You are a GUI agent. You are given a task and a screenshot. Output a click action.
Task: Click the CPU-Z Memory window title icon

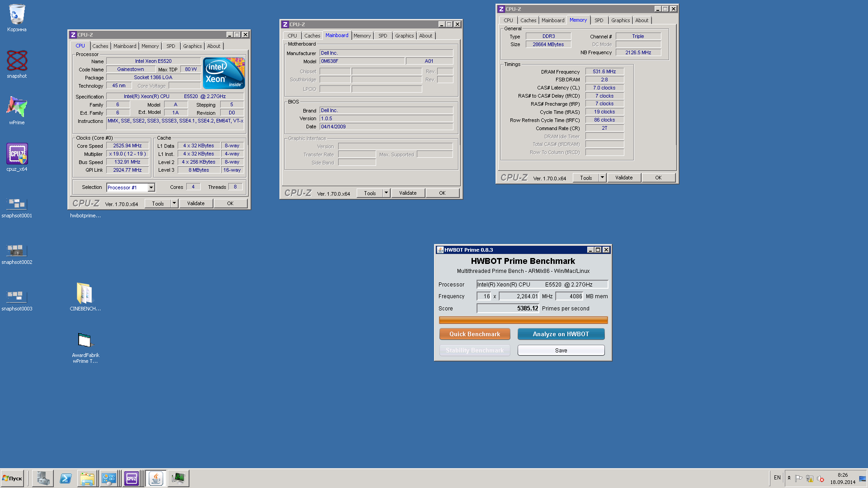(501, 9)
